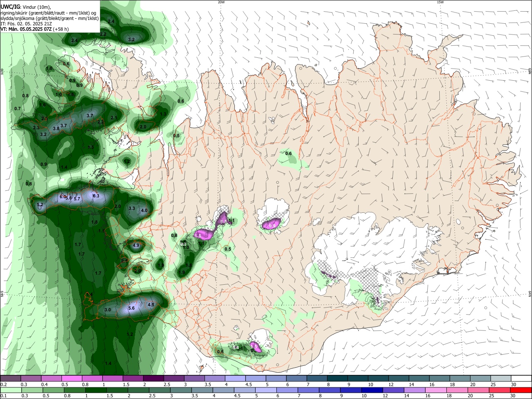The height and width of the screenshot is (399, 532).
Task: Click the 3.3 precipitation value on the map
Action: pyautogui.click(x=132, y=208)
